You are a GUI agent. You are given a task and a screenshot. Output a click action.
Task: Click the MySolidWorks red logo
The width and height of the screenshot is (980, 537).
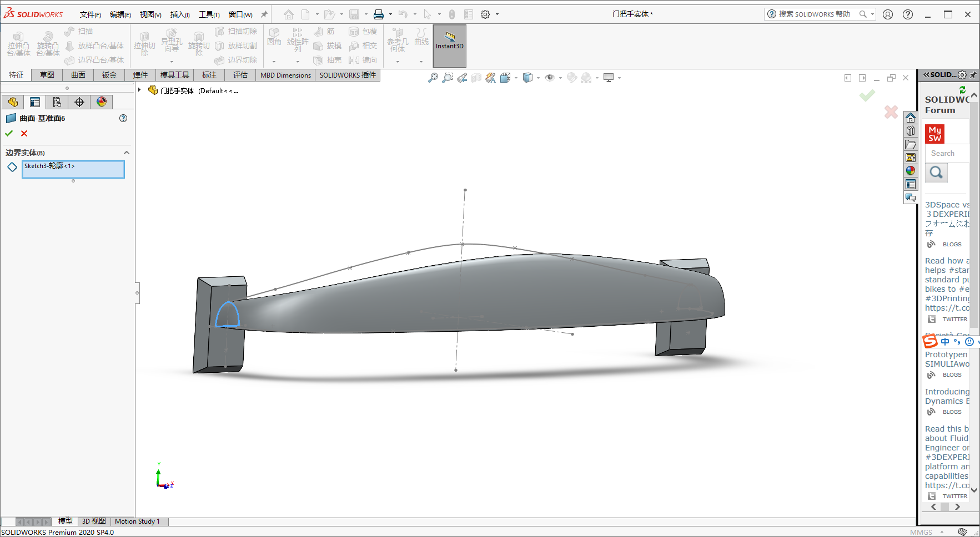pyautogui.click(x=934, y=134)
